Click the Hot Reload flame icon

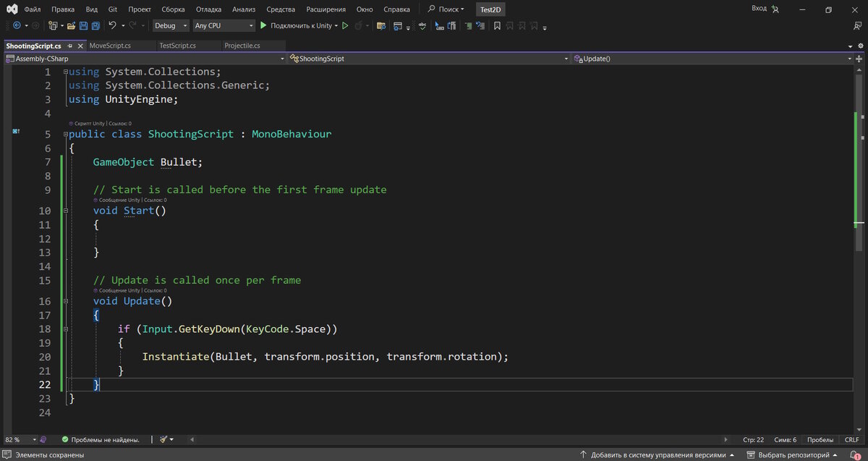(x=359, y=25)
